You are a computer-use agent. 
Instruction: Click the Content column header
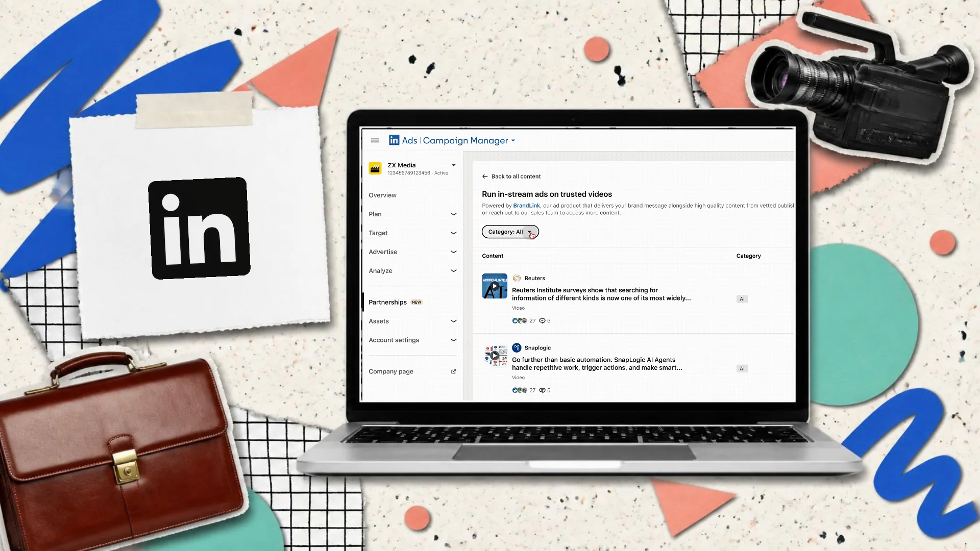point(493,256)
